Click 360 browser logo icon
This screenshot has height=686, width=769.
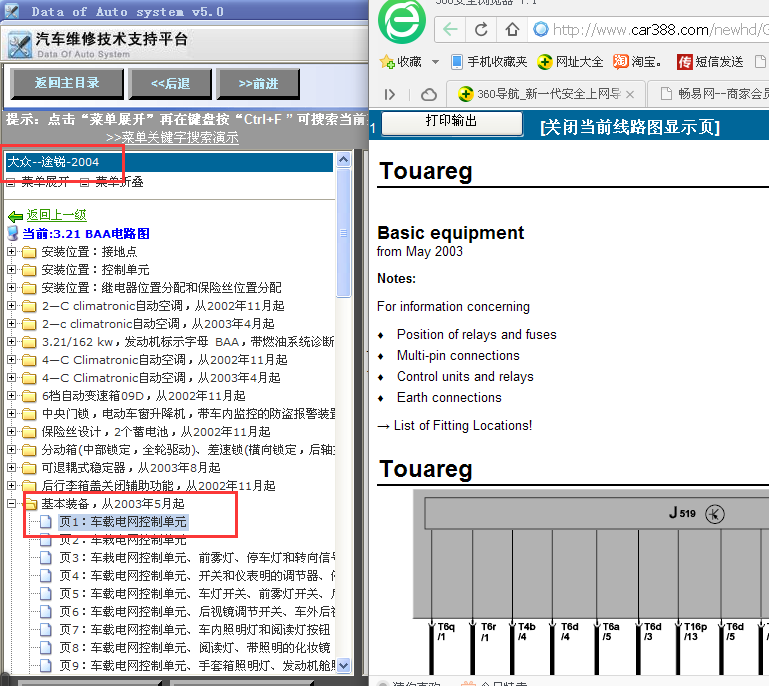402,21
